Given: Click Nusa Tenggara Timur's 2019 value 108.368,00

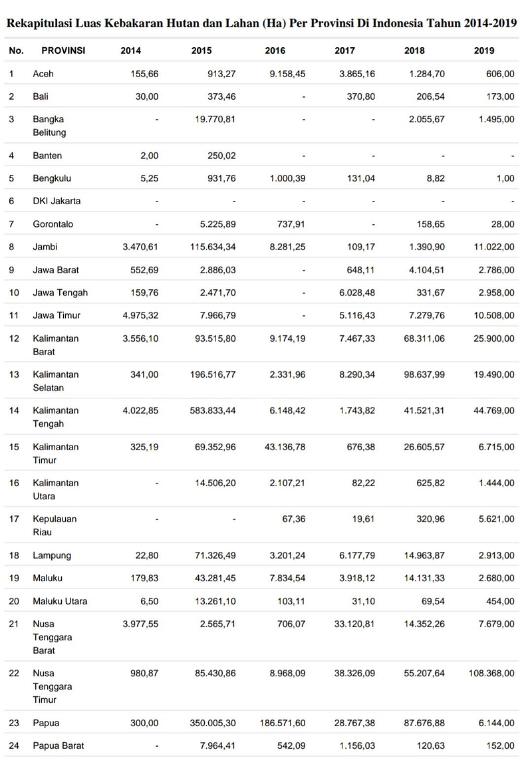Looking at the screenshot, I should pyautogui.click(x=487, y=673).
